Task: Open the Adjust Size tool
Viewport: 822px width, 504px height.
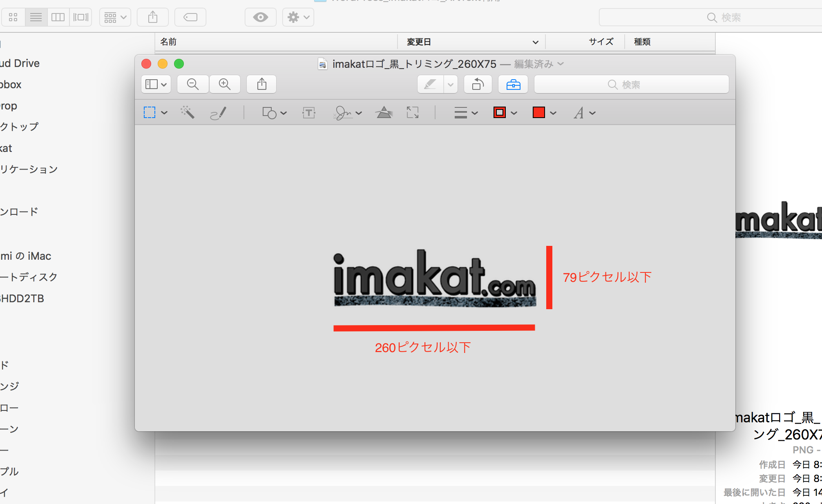Action: point(413,112)
